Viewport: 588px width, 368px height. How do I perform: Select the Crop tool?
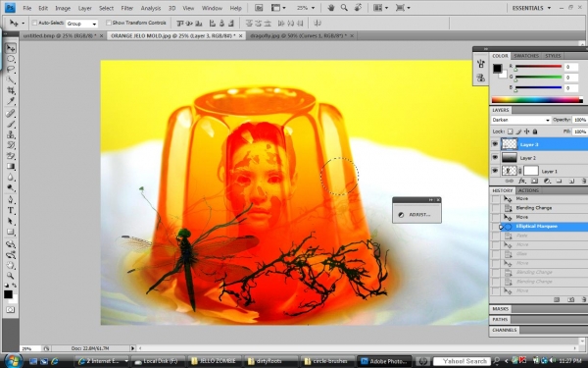(11, 90)
